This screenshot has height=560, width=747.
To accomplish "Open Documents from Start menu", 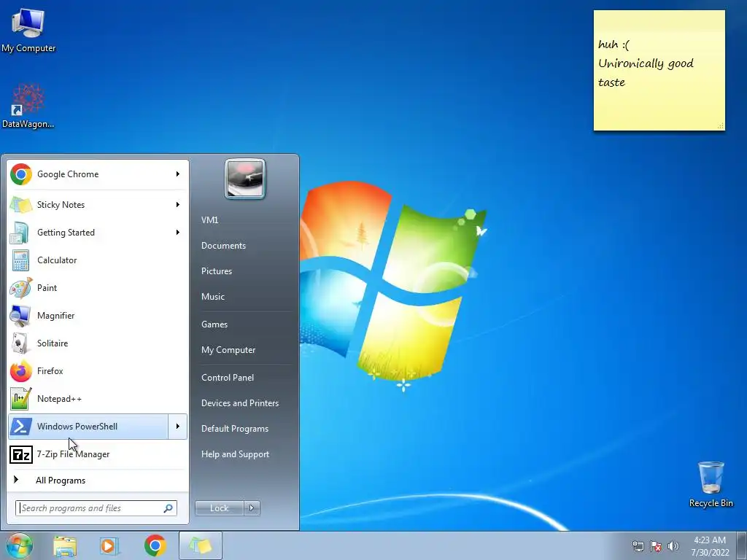I will click(223, 246).
